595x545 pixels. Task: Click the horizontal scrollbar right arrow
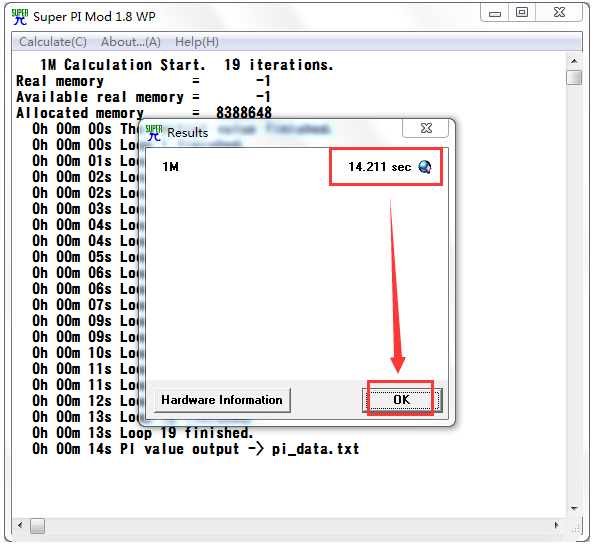(557, 526)
